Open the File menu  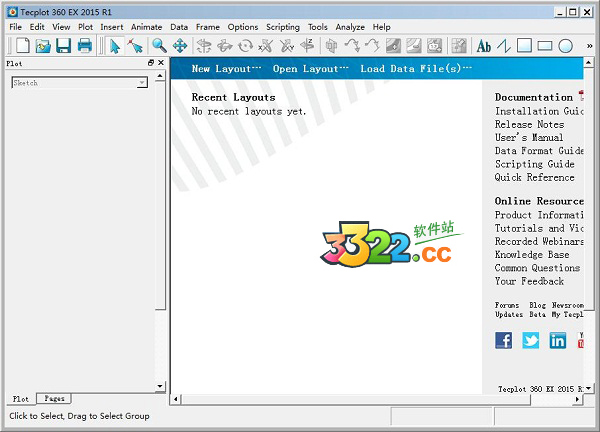[15, 27]
